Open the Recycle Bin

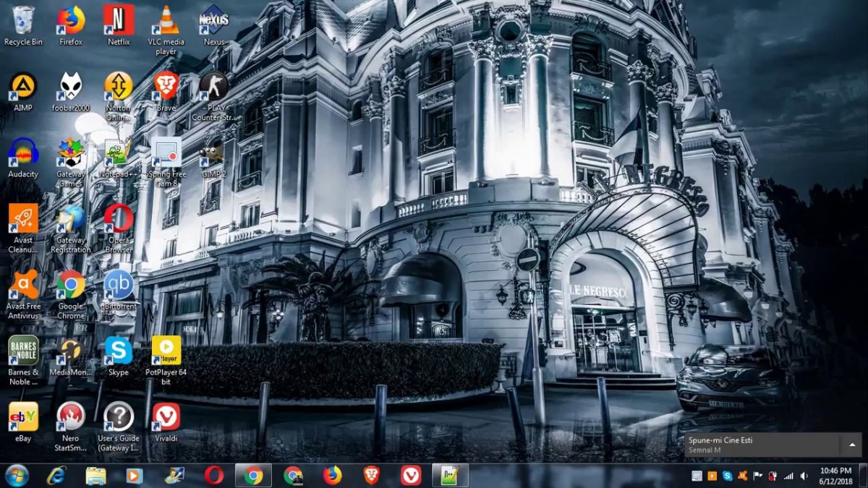click(x=23, y=22)
